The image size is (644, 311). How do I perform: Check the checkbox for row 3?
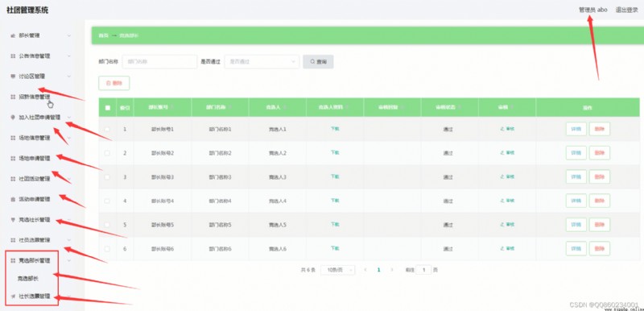107,177
